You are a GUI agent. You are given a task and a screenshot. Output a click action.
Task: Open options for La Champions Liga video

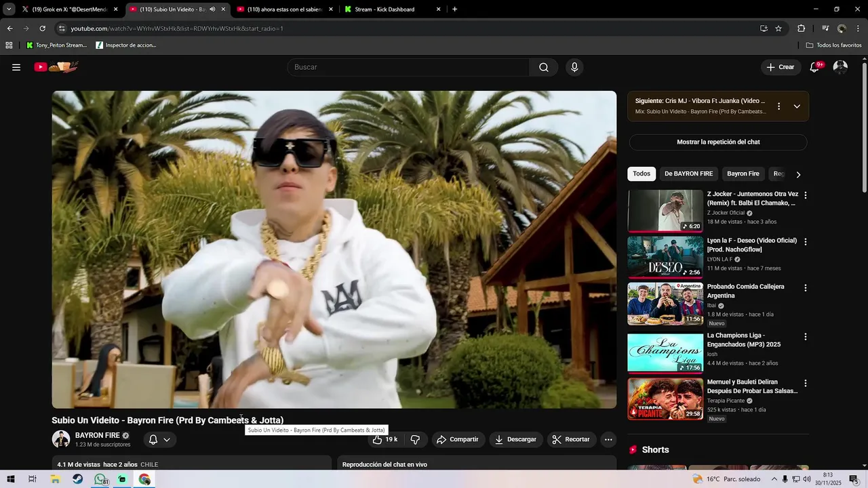(x=806, y=337)
